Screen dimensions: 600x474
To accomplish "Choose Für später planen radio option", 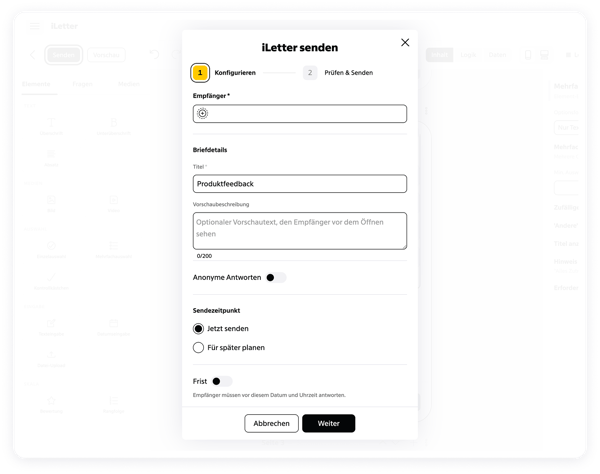I will pos(198,347).
